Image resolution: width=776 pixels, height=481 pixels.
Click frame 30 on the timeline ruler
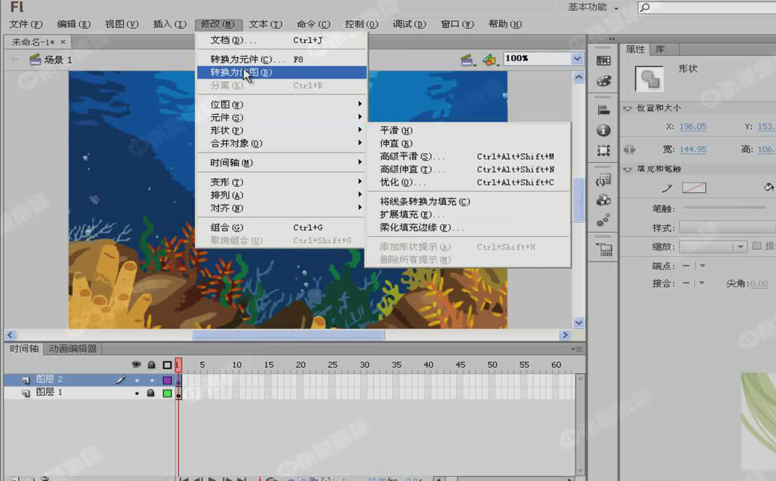(x=364, y=365)
